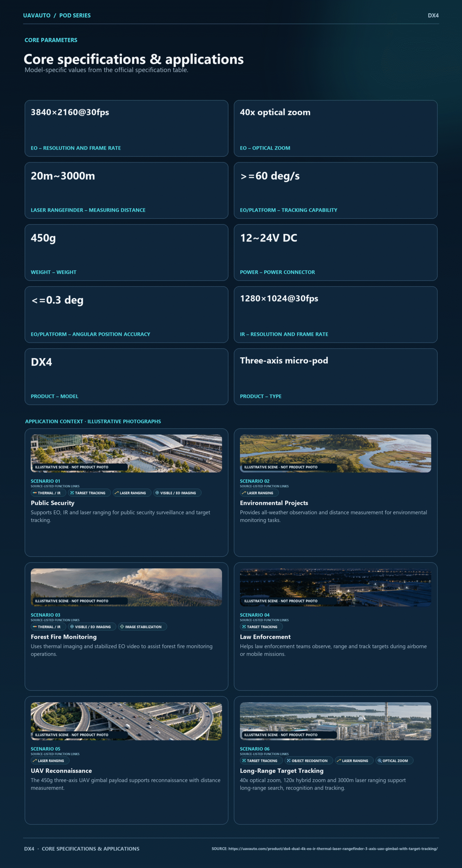Select the Forest Fire Monitoring title

(x=64, y=637)
